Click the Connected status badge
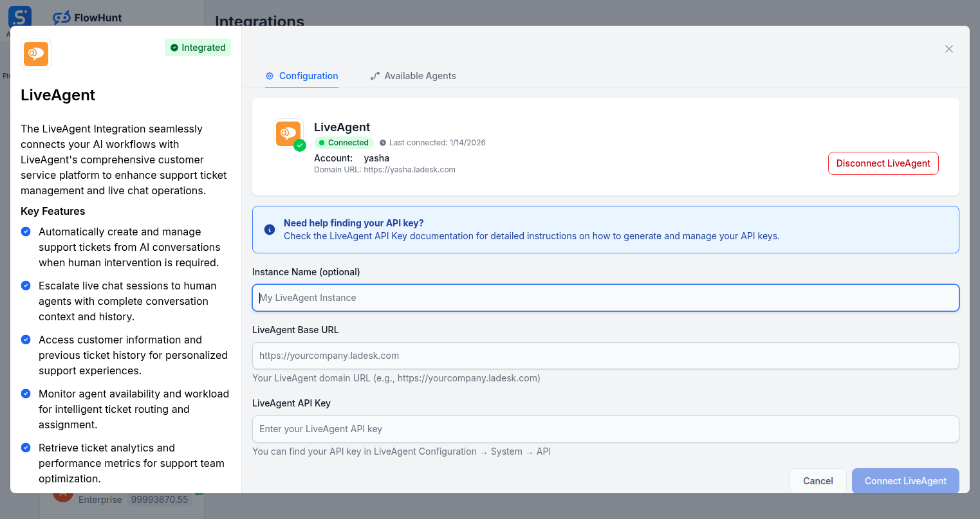Viewport: 980px width, 519px height. point(344,142)
